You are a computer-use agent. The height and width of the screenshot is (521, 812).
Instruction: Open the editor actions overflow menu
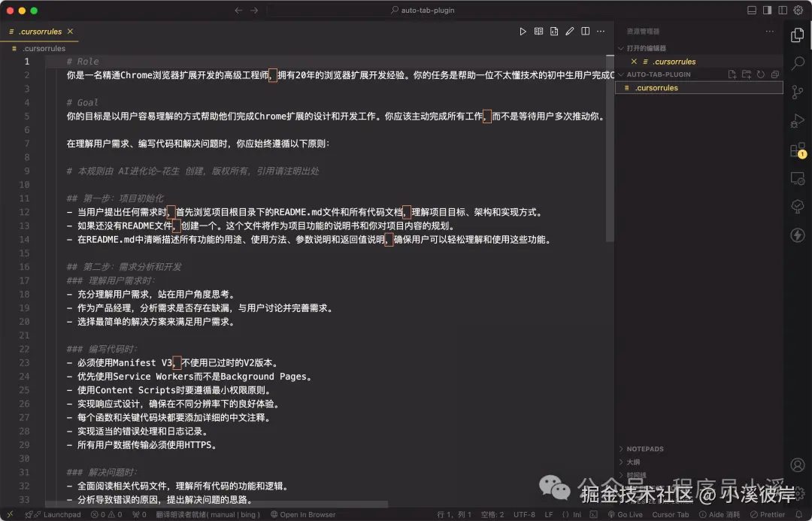(x=600, y=31)
